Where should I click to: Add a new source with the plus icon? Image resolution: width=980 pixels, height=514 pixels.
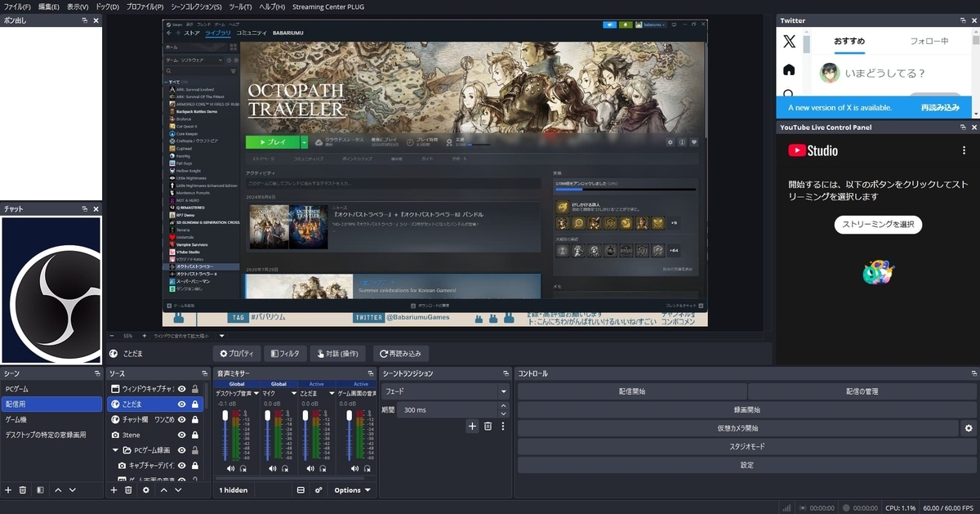click(x=114, y=489)
